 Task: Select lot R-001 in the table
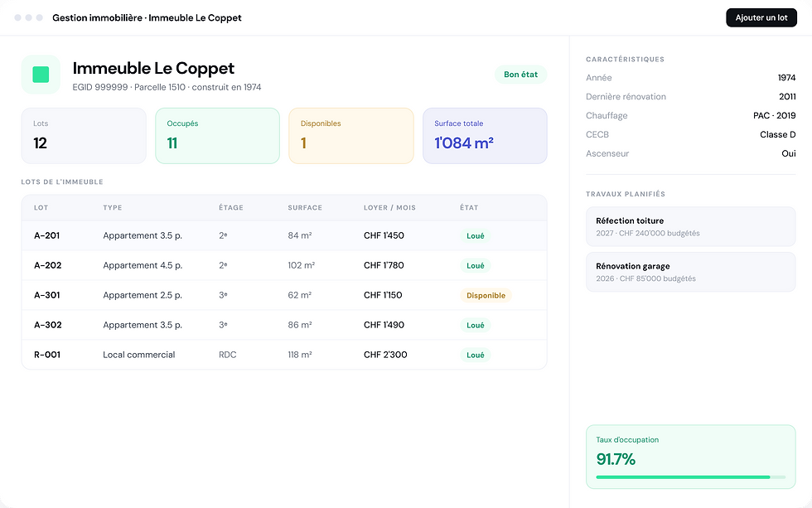[284, 355]
